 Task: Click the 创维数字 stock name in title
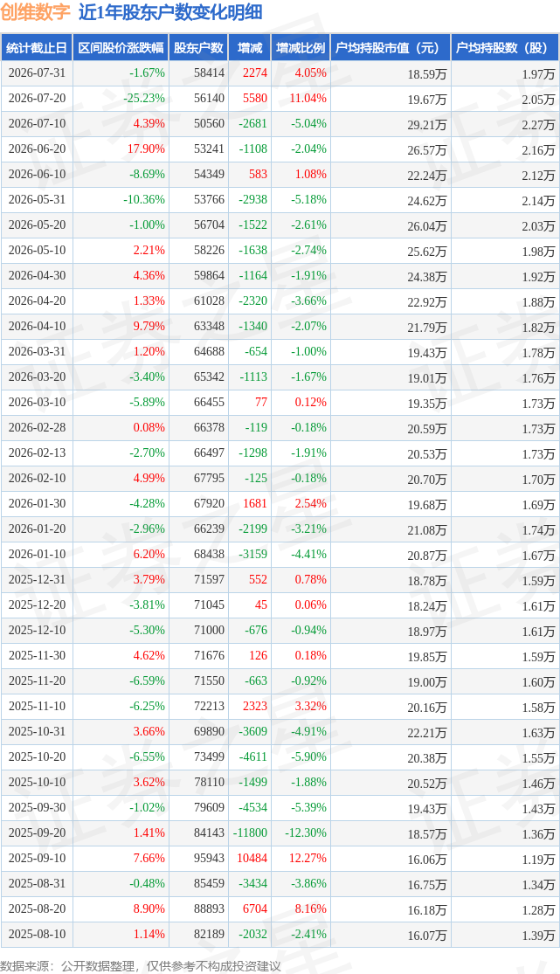(x=36, y=12)
